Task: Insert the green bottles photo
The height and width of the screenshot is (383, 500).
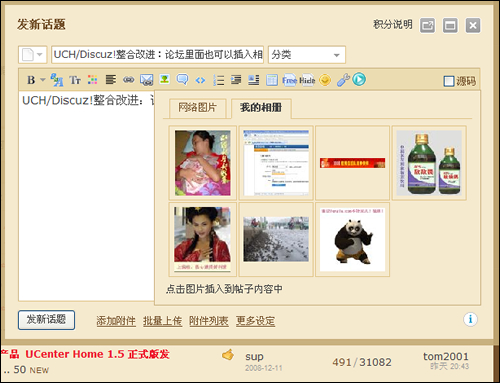Action: pos(429,163)
